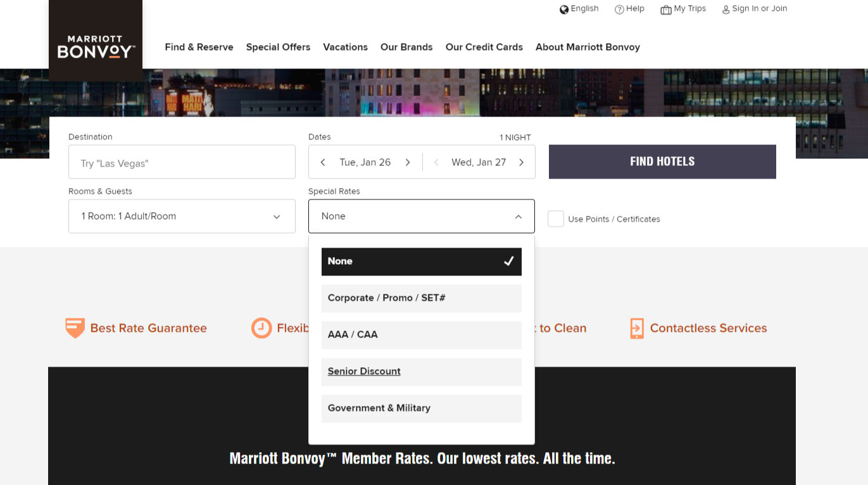
Task: Tick the Use Points / Certificates checkbox
Action: click(556, 218)
